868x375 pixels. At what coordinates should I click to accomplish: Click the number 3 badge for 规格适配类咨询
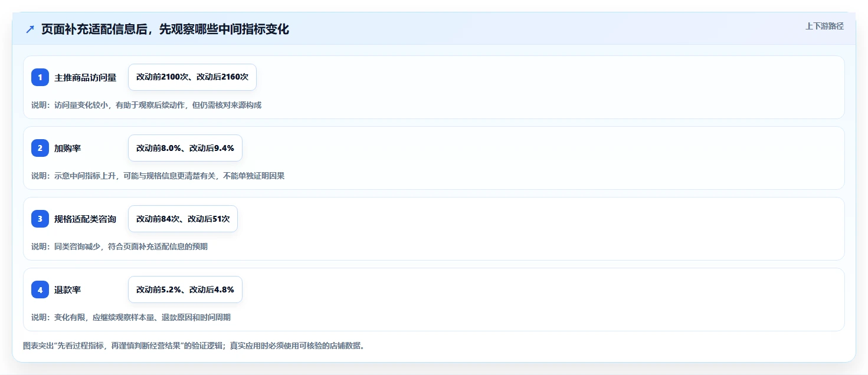tap(40, 219)
